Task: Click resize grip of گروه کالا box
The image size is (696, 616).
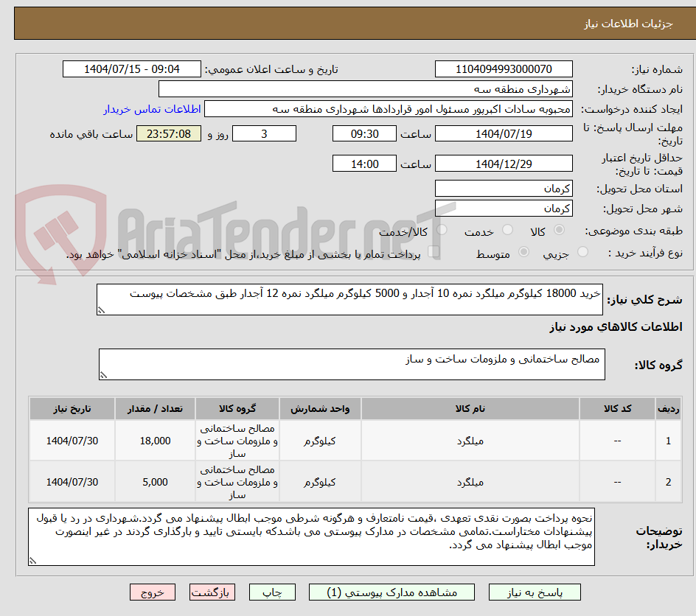Action: (103, 375)
